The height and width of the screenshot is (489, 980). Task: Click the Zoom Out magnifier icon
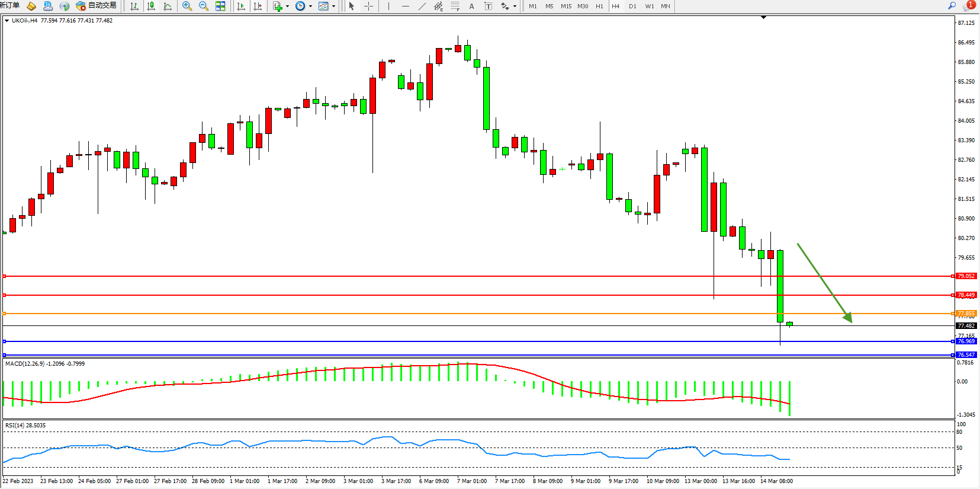[x=204, y=6]
